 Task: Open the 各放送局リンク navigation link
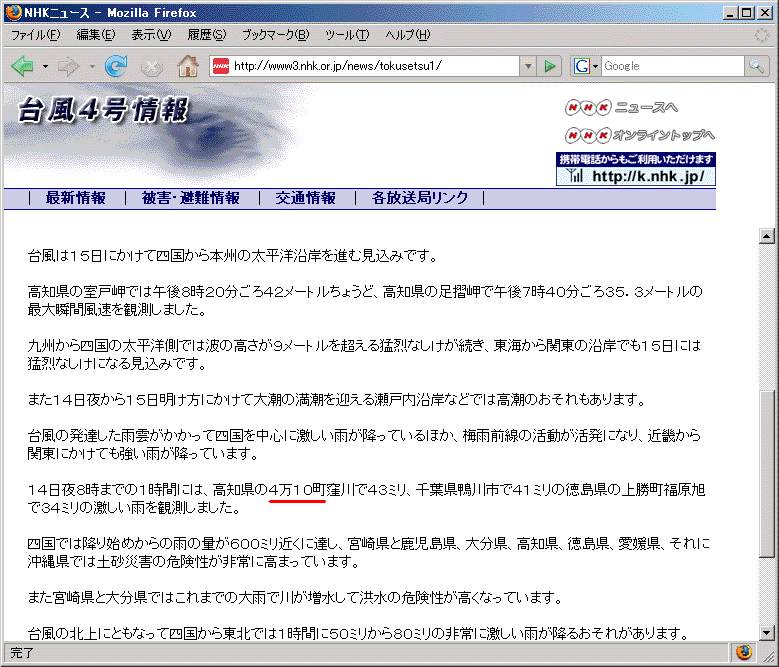click(420, 198)
